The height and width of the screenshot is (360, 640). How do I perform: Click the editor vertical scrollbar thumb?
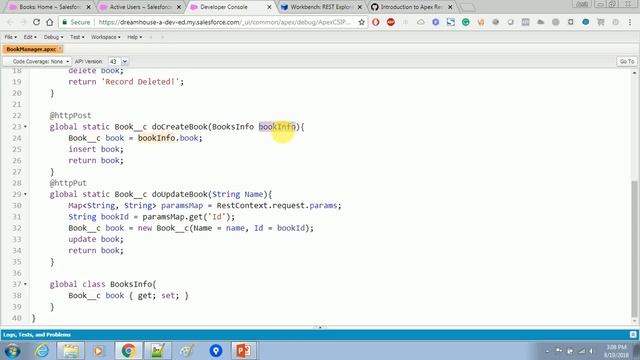coord(634,248)
